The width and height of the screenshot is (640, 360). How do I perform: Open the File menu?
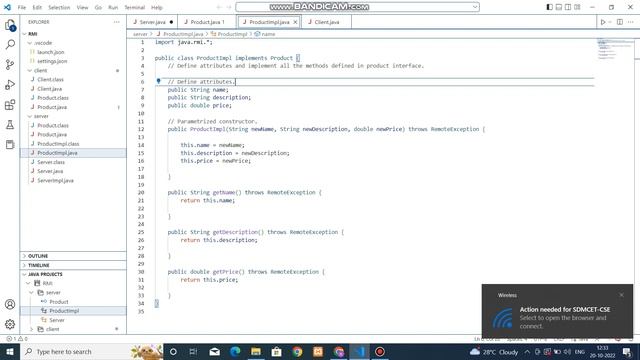[22, 7]
